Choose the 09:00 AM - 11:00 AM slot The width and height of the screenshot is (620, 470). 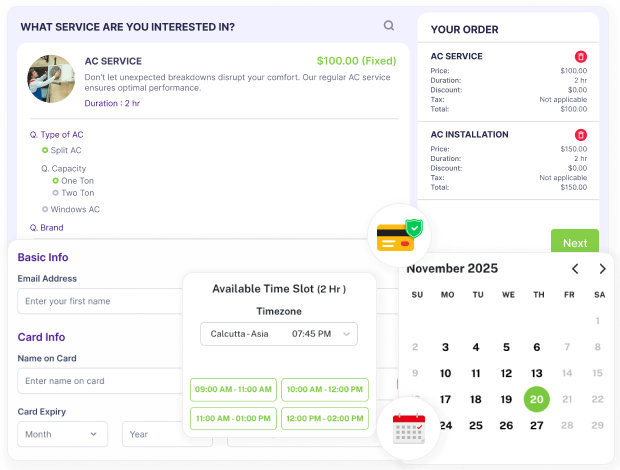tap(233, 389)
